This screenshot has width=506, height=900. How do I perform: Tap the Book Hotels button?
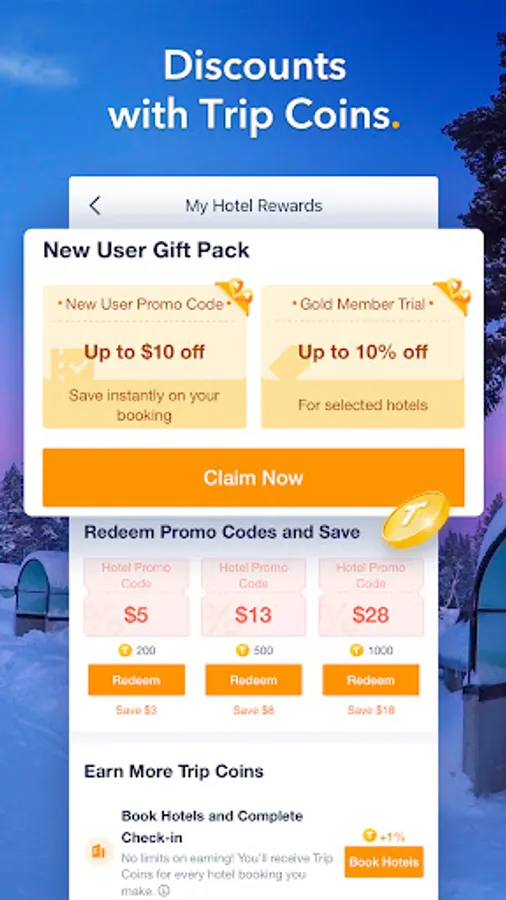(384, 862)
